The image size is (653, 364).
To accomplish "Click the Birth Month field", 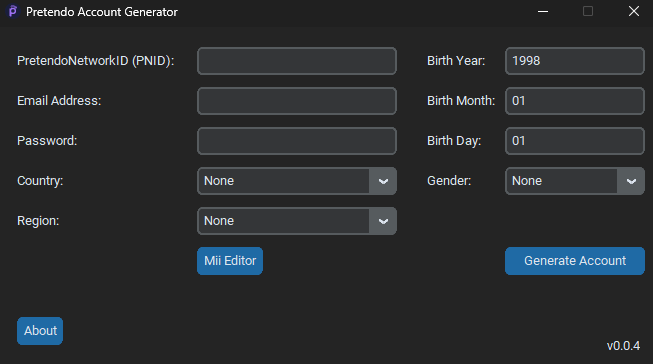I will tap(575, 101).
